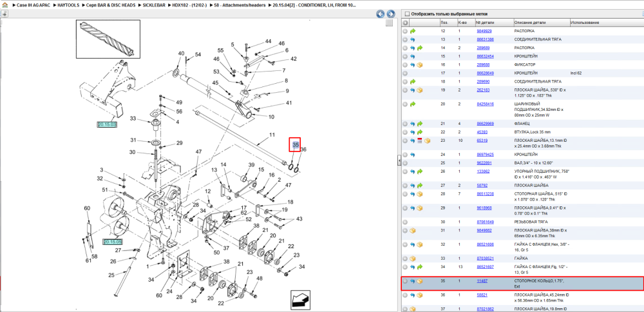
Task: Click the package box icon in row 16
Action: point(420,65)
